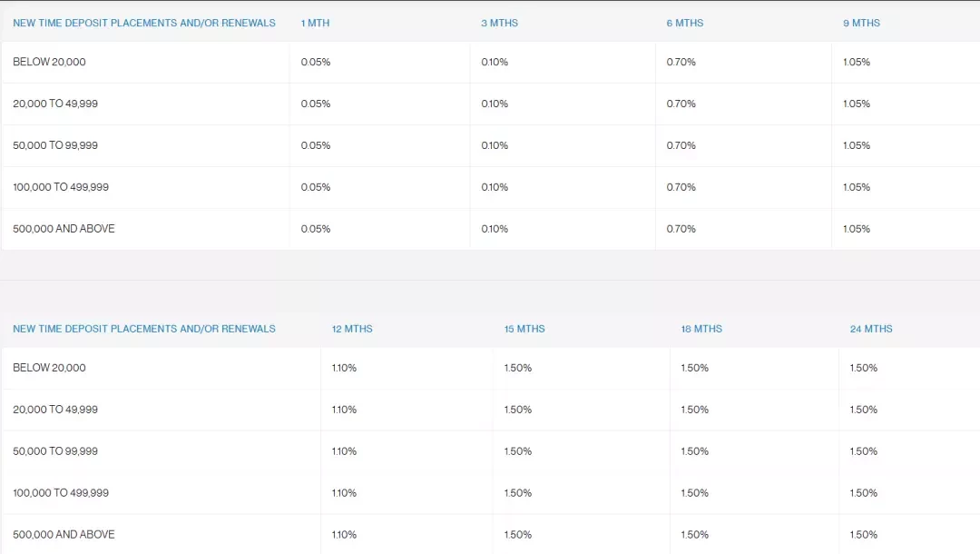Click 100,000 TO 499,999 label in second table
Screen dimensions: 980x554
61,493
